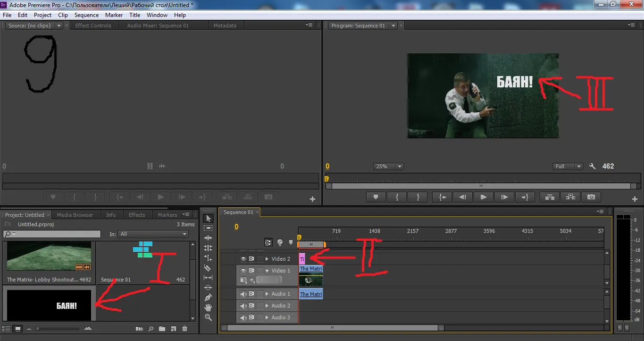Select the Ripple Edit tool
Viewport: 644px width, 341px height.
[x=209, y=238]
